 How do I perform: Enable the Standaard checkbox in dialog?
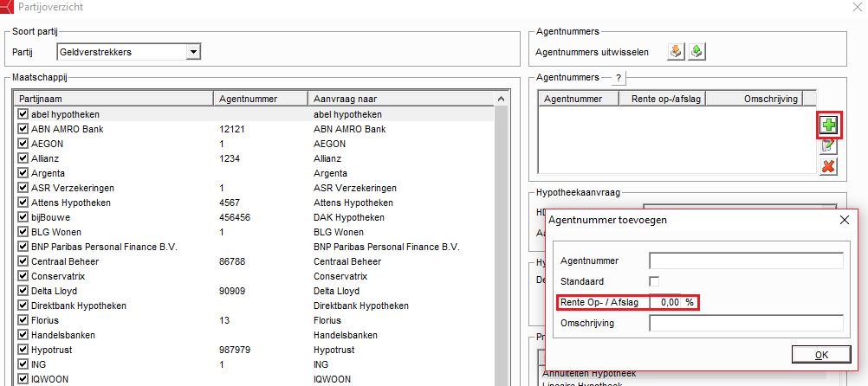pos(654,280)
